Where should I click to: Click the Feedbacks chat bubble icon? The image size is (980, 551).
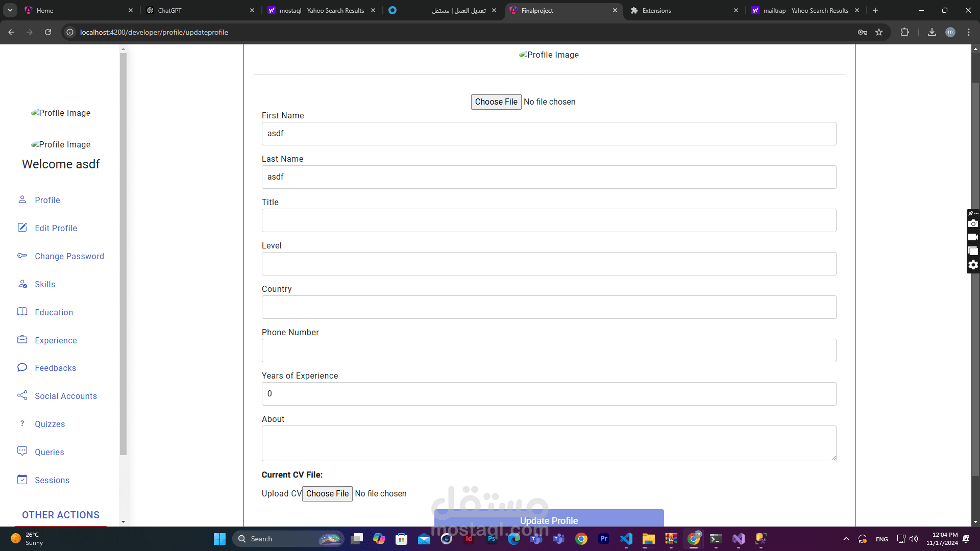[x=22, y=367]
